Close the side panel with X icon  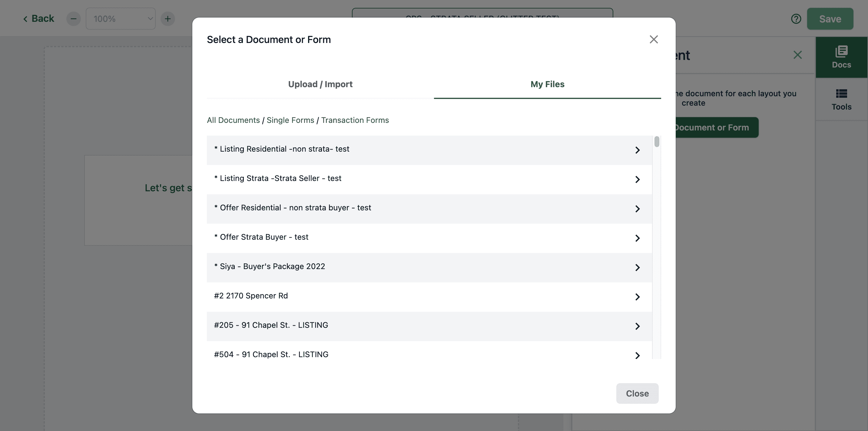coord(797,55)
